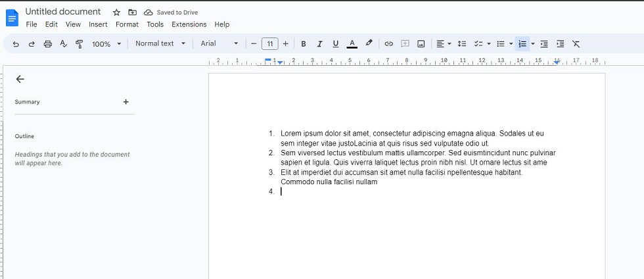This screenshot has width=644, height=279.
Task: Click the left indent marker on ruler
Action: 280,63
